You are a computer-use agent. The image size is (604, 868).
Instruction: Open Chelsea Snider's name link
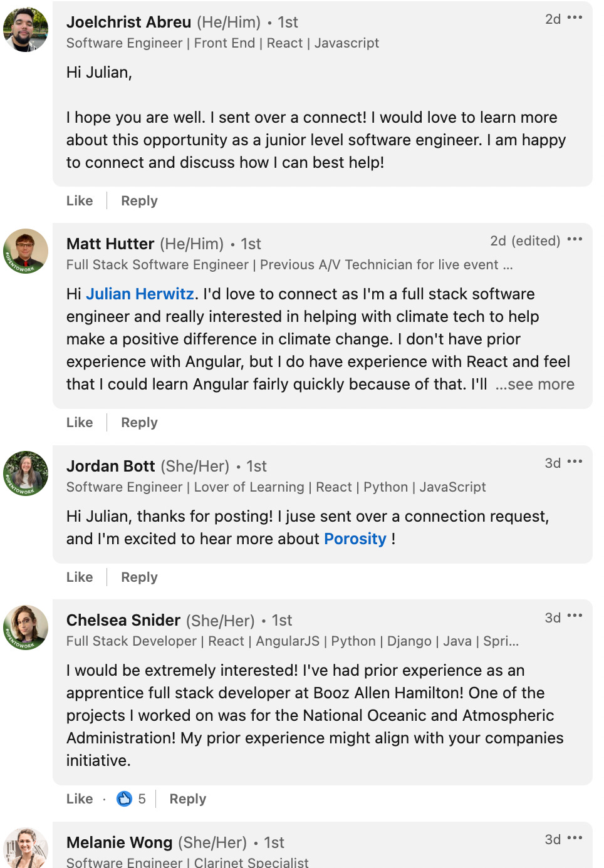coord(123,620)
